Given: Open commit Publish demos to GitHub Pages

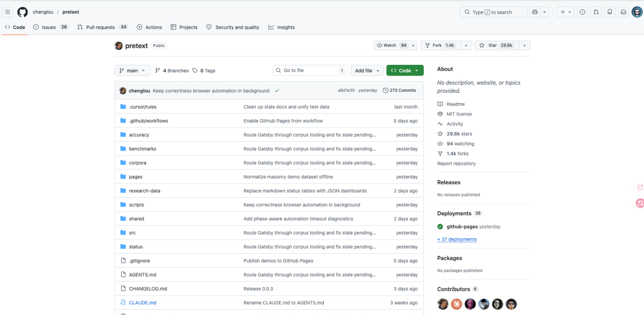Looking at the screenshot, I should [x=278, y=260].
